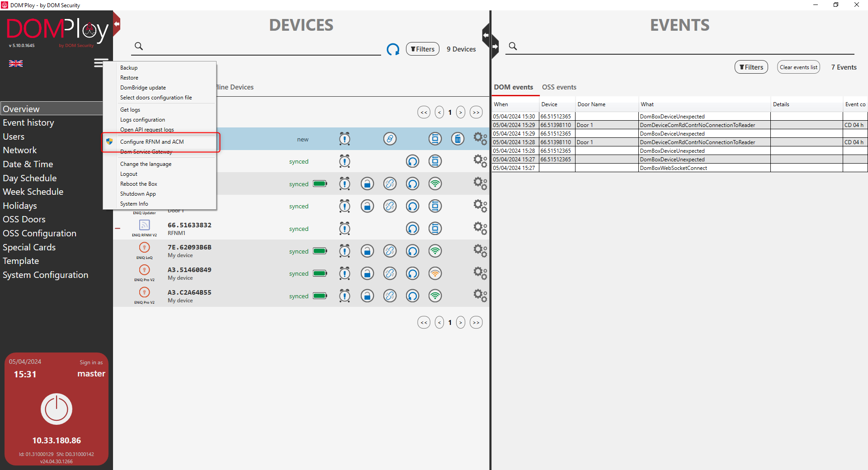The image size is (868, 470).
Task: Click the Filters button in Devices panel
Action: point(423,49)
